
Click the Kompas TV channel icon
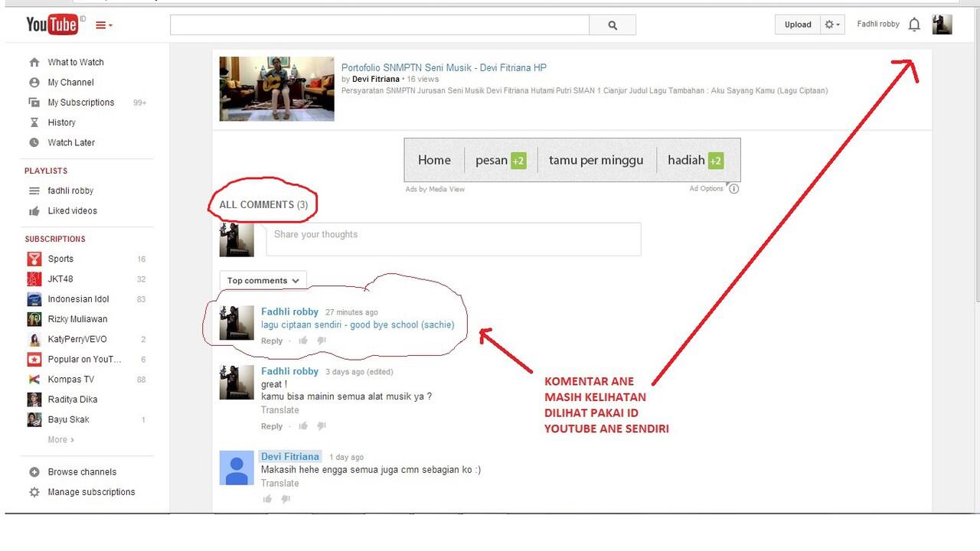[34, 380]
